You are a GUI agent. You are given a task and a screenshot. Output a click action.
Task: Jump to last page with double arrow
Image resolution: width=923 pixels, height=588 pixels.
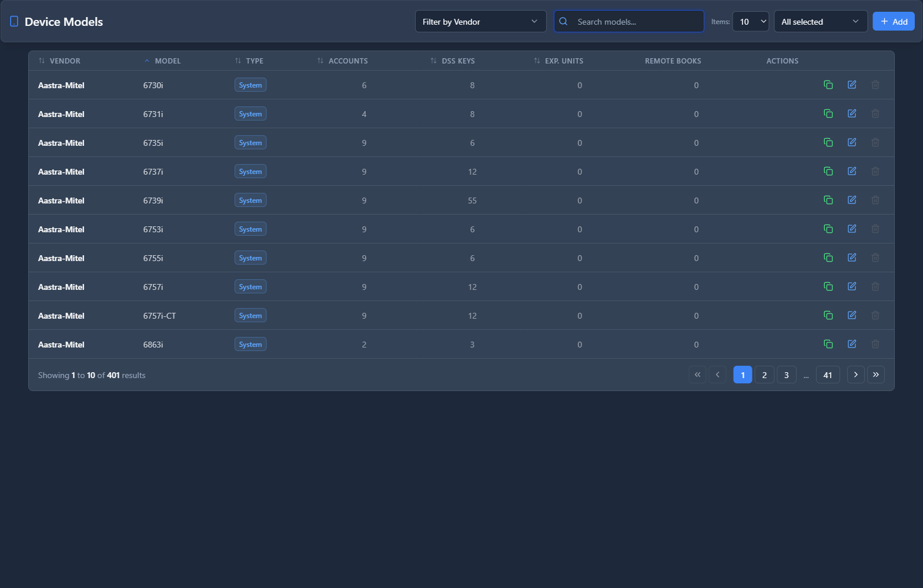click(x=875, y=375)
